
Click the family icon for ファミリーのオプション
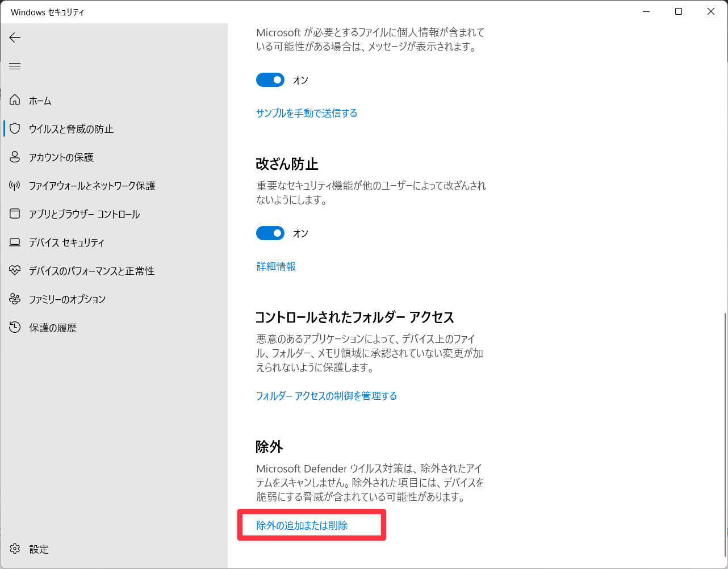pyautogui.click(x=15, y=299)
